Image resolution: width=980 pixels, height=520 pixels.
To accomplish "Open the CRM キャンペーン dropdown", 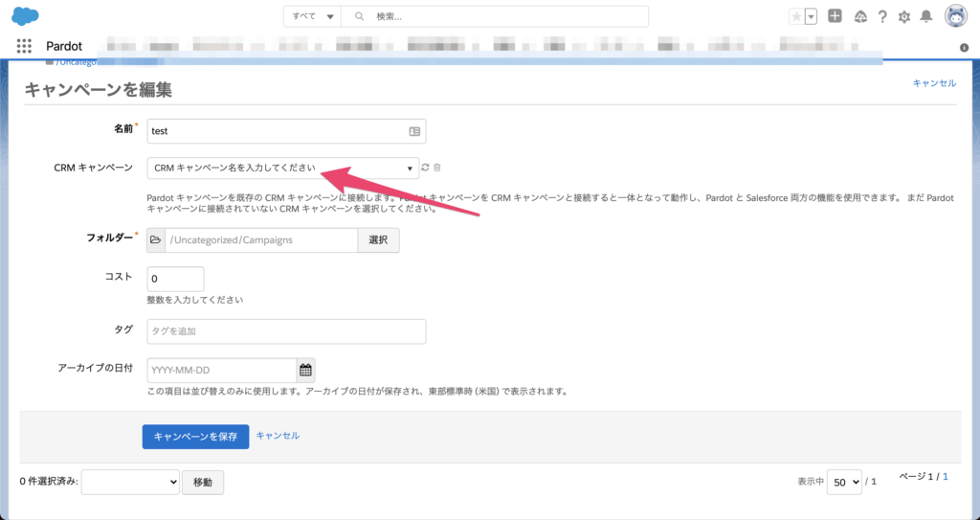I will (x=283, y=168).
